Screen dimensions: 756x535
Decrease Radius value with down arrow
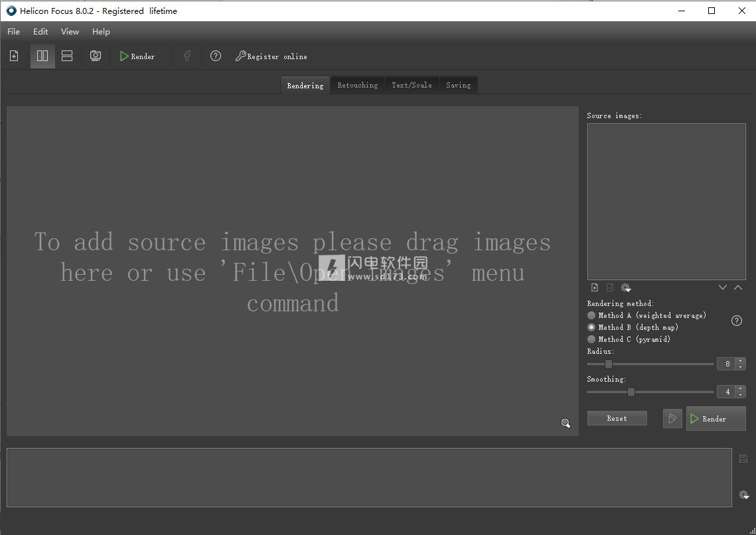click(x=741, y=367)
